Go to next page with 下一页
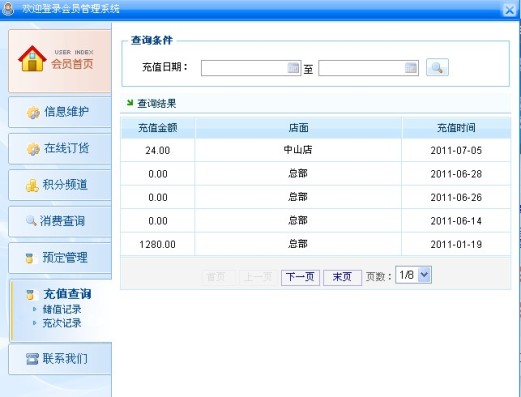Viewport: 521px width, 397px height. coord(300,277)
